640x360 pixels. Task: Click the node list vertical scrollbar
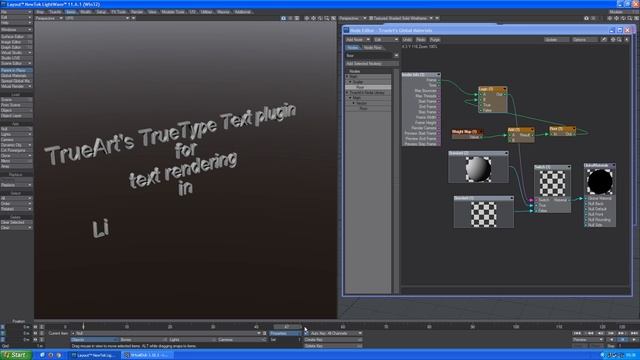pos(396,180)
